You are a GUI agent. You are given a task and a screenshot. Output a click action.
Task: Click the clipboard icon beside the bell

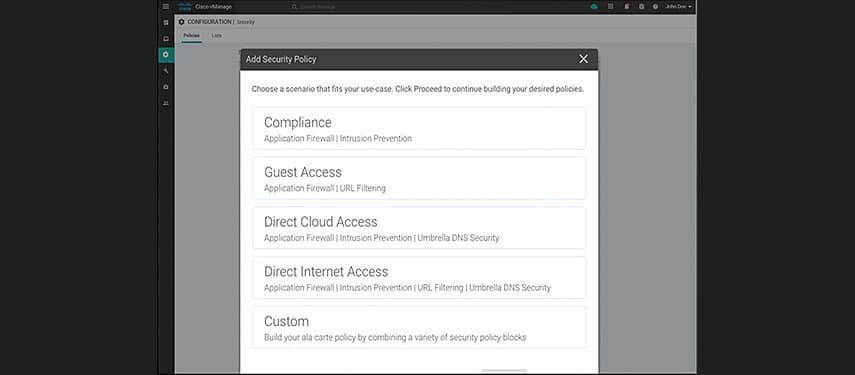(x=641, y=7)
